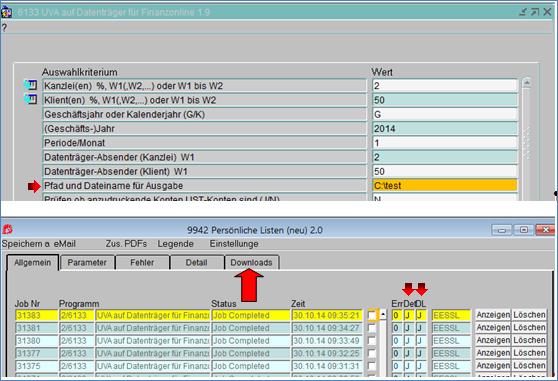Tick checkbox for job 31383
Viewport: 558px width, 381px height.
pyautogui.click(x=372, y=315)
